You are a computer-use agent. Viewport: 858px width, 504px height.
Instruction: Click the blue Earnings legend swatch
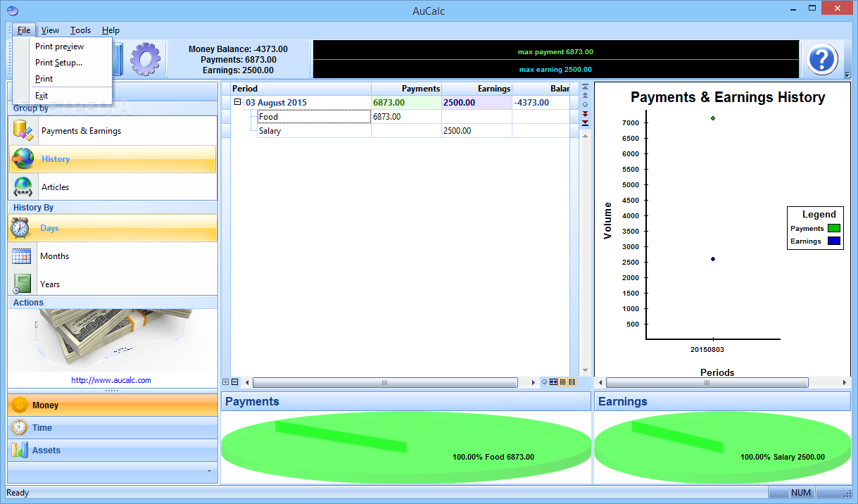[x=834, y=241]
